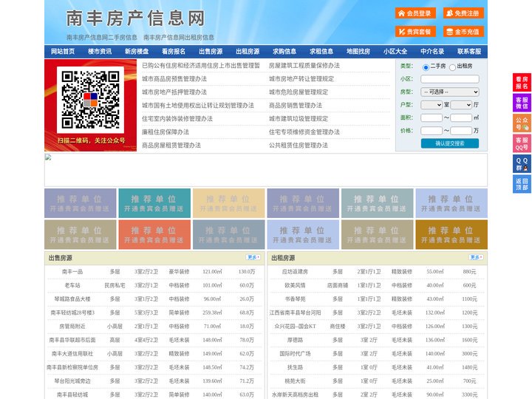The height and width of the screenshot is (399, 532).
Task: Open the 新房楼盘 menu item
Action: [x=137, y=52]
